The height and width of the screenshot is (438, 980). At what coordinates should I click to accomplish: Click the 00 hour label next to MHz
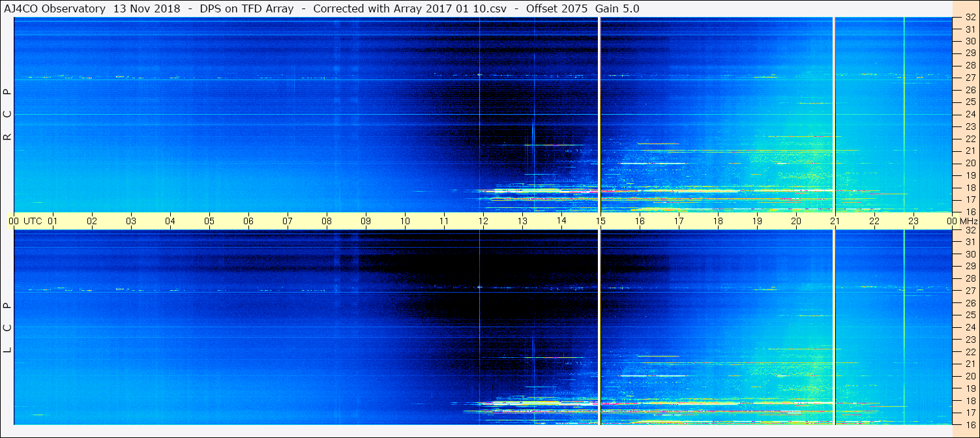click(952, 221)
